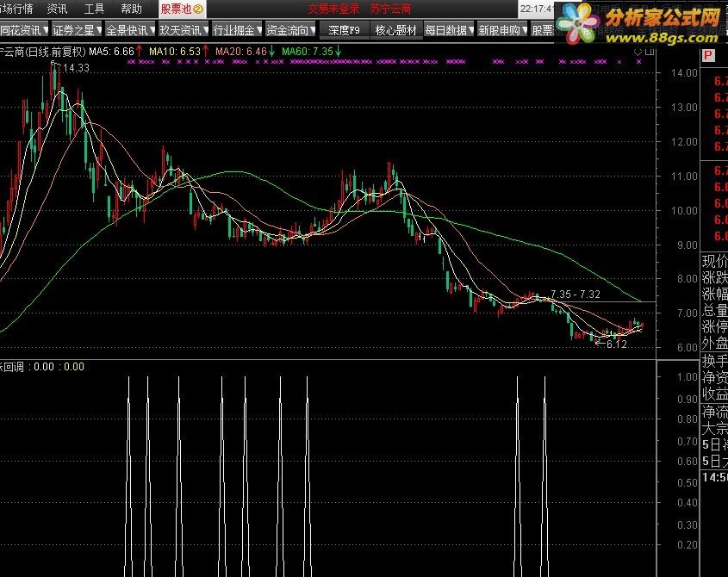Click the 苏宁云商 stock name link
728x577 pixels.
[390, 9]
